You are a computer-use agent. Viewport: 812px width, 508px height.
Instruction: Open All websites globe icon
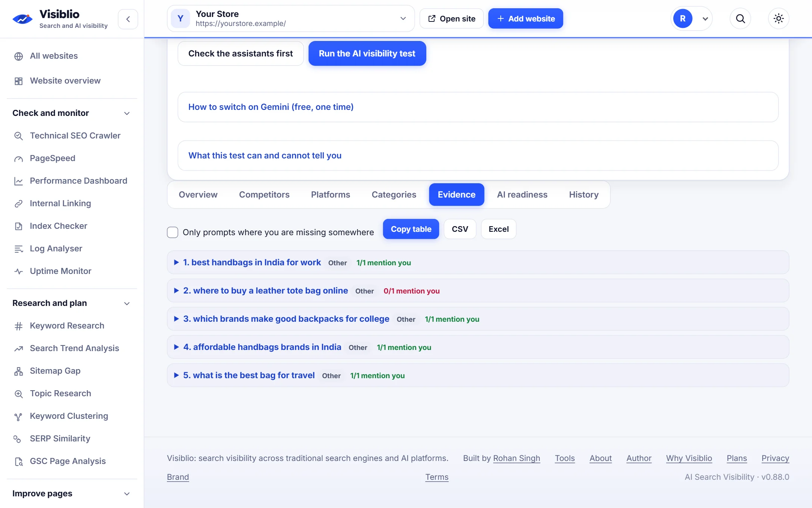pos(18,56)
